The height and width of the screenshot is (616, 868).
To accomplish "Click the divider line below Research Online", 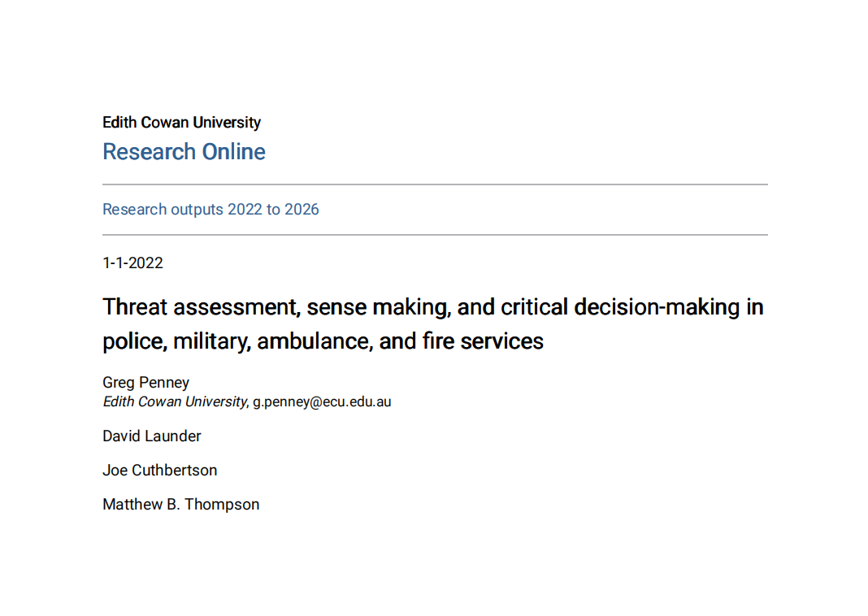I will (x=435, y=184).
